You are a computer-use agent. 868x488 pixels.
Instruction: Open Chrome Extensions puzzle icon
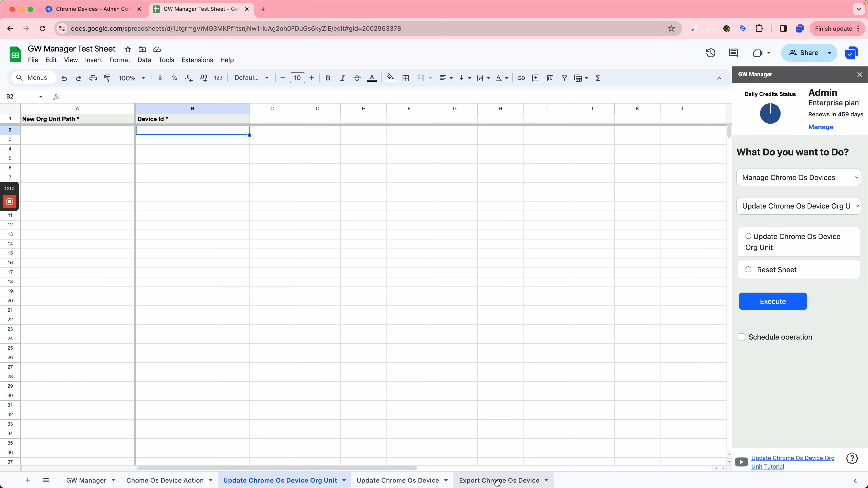[759, 29]
